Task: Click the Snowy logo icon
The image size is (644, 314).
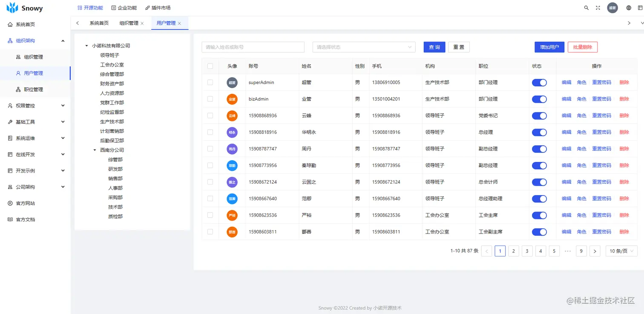Action: 12,8
